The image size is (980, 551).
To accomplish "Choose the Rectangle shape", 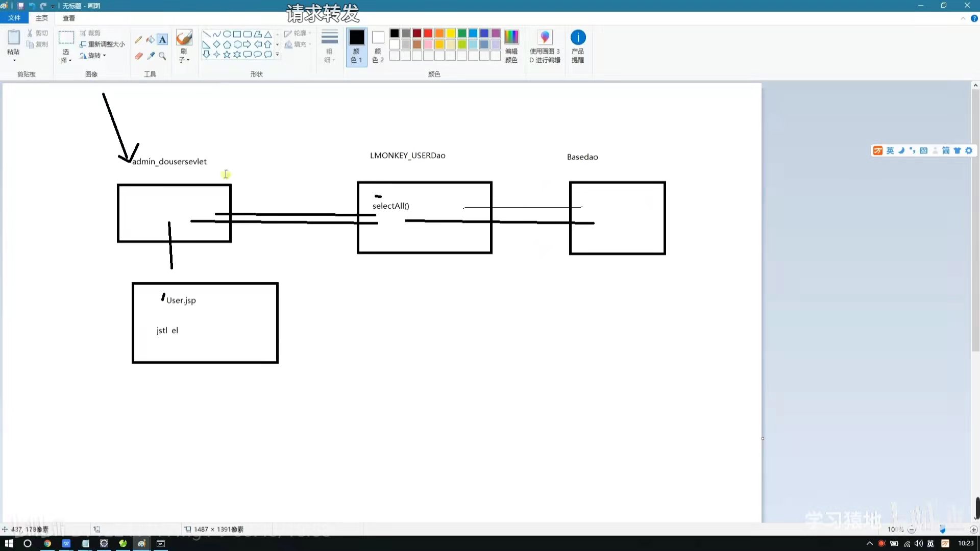I will 237,34.
